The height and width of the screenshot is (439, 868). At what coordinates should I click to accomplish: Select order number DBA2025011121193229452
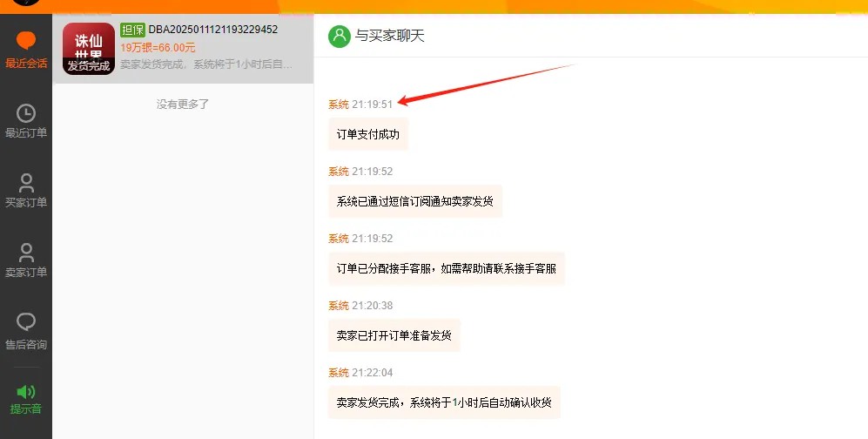coord(213,30)
